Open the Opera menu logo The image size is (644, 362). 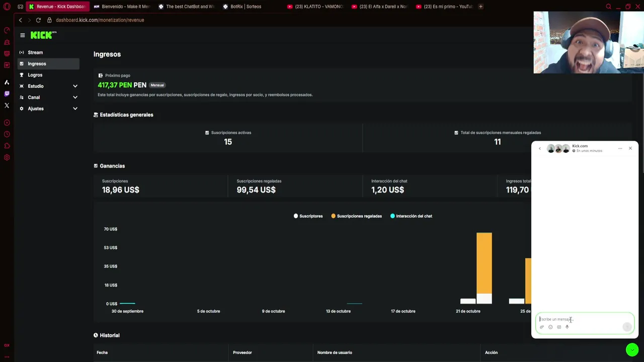click(7, 7)
